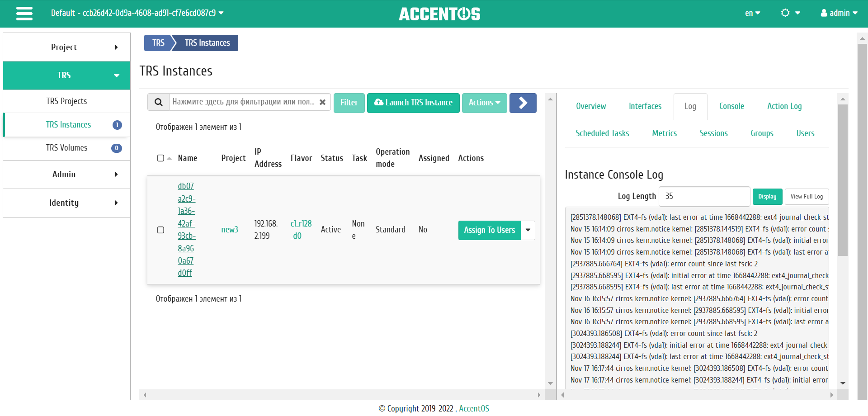Collapse the TRS sidebar section
This screenshot has height=416, width=868.
click(67, 76)
